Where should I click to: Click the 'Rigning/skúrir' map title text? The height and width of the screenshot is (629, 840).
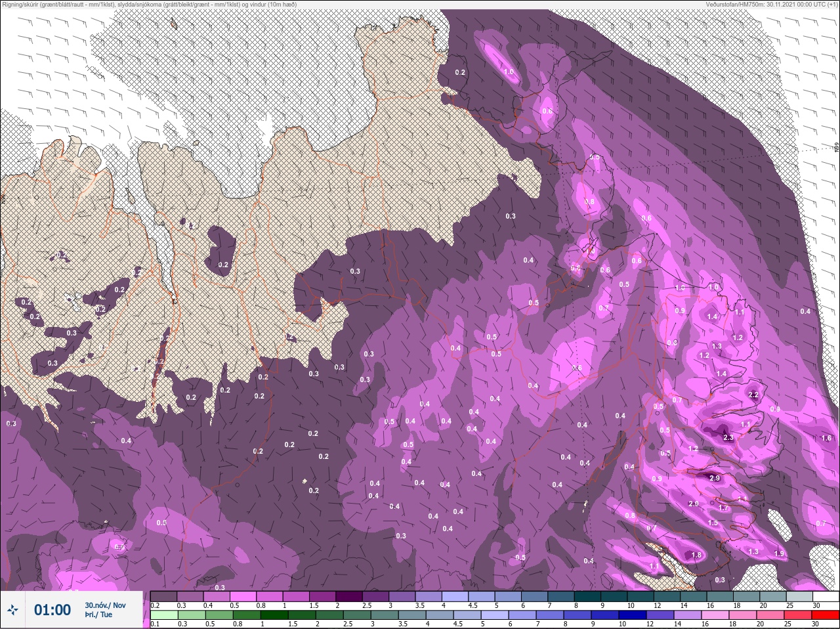[149, 5]
